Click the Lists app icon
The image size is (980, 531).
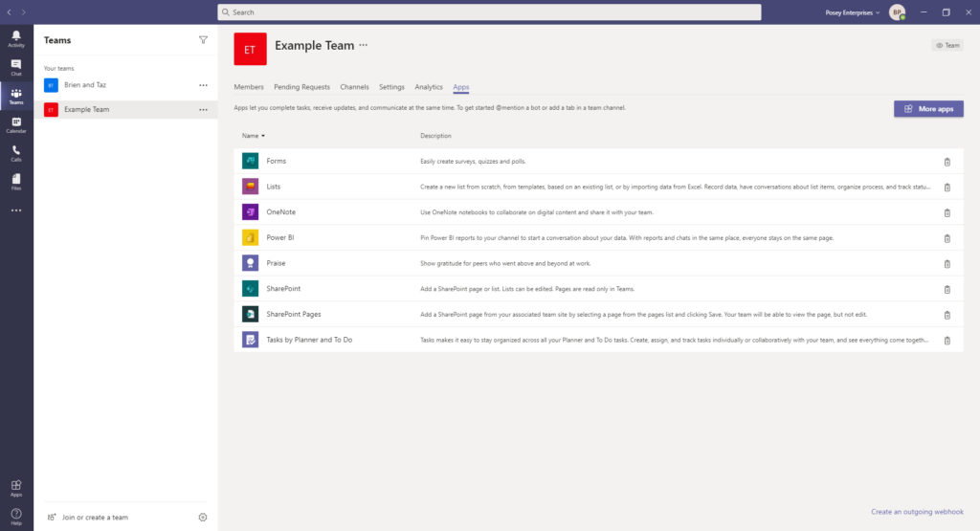tap(250, 187)
